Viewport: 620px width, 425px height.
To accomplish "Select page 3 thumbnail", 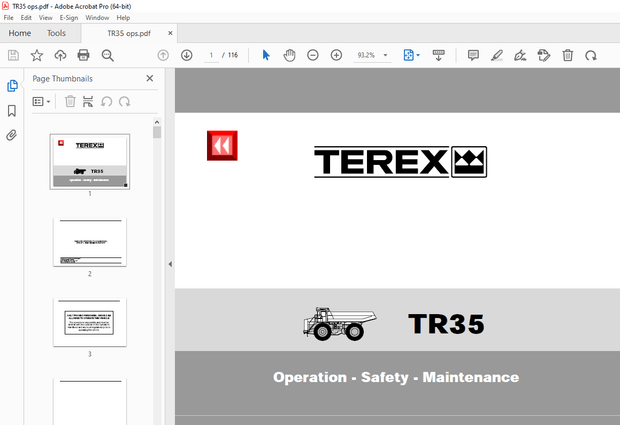I will [90, 322].
